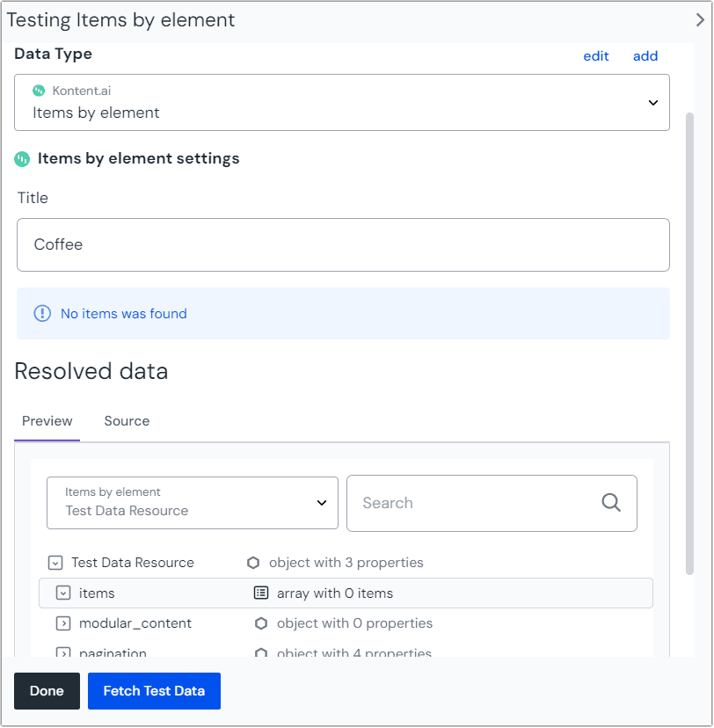Expand the modular_content node
This screenshot has width=714, height=728.
click(63, 623)
